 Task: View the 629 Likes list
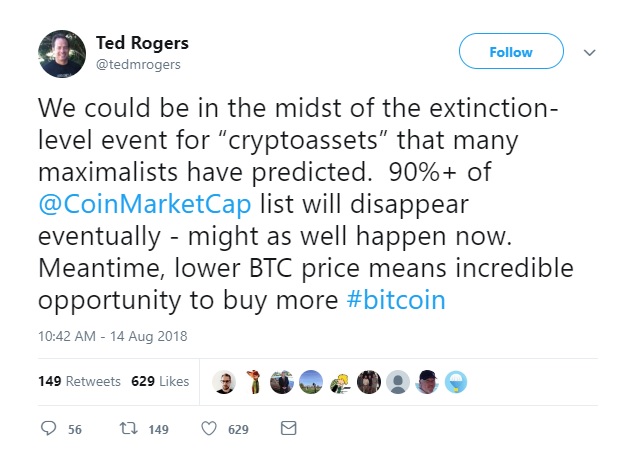click(160, 382)
